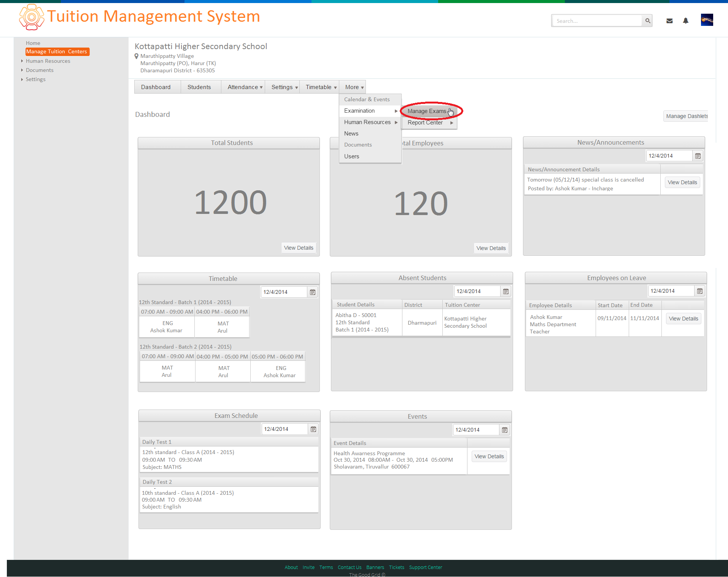
Task: View Details of cancelled class announcement
Action: click(x=682, y=182)
